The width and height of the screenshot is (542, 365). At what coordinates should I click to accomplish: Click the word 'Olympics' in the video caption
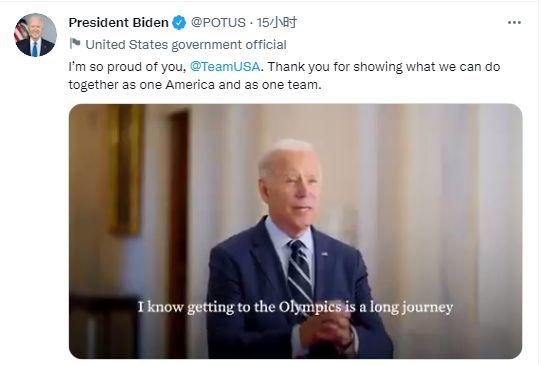(x=310, y=307)
